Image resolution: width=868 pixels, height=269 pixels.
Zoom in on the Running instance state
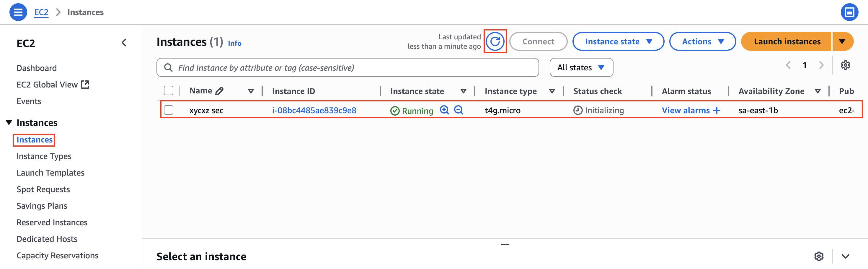(444, 110)
